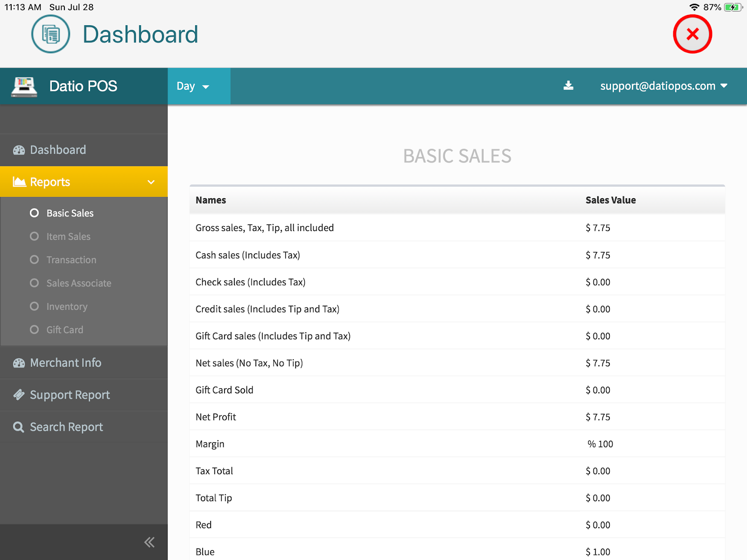Select the Item Sales radio button
This screenshot has height=560, width=747.
34,236
